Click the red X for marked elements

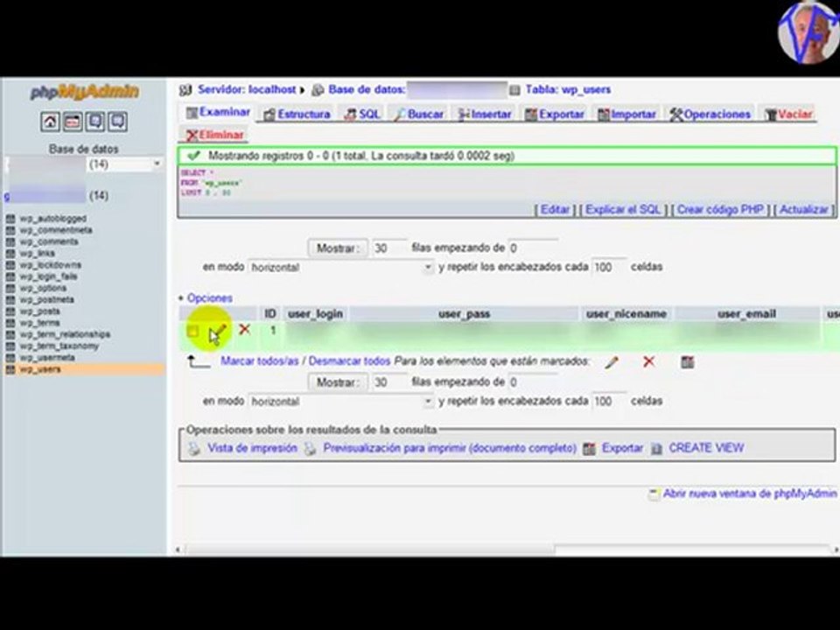(648, 361)
